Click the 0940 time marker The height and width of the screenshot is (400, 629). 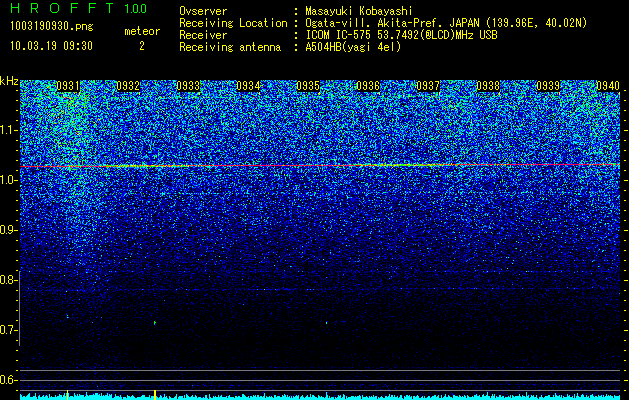(608, 86)
